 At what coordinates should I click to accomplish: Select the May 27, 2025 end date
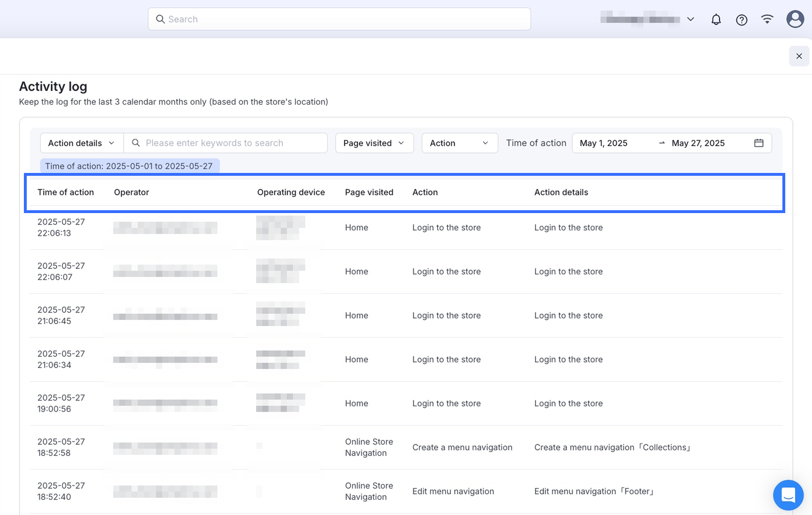pos(698,143)
